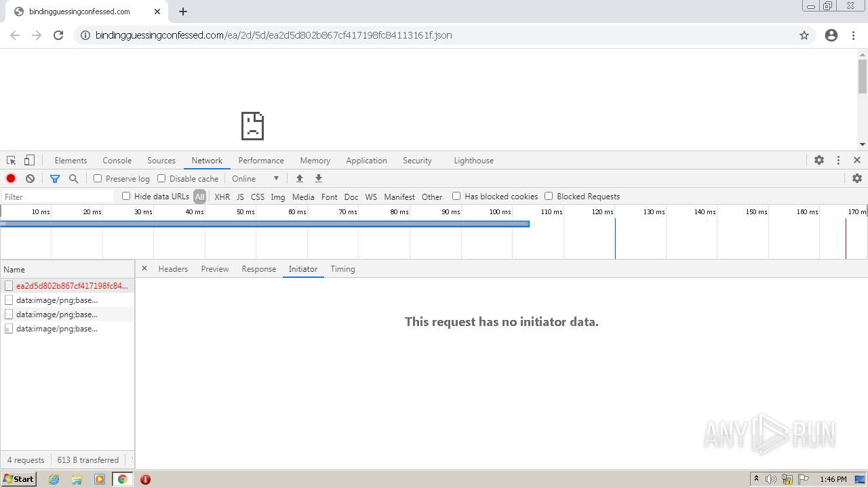This screenshot has width=868, height=488.
Task: Open network search magnifier
Action: (x=74, y=178)
